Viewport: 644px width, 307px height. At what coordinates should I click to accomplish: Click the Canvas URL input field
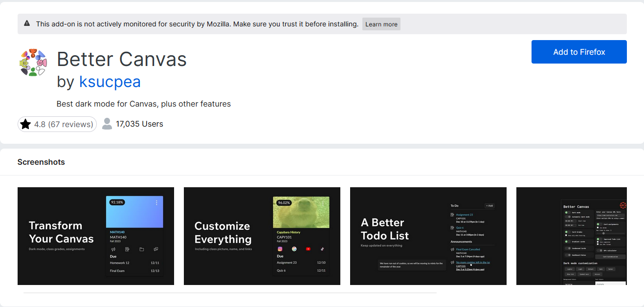point(611,216)
